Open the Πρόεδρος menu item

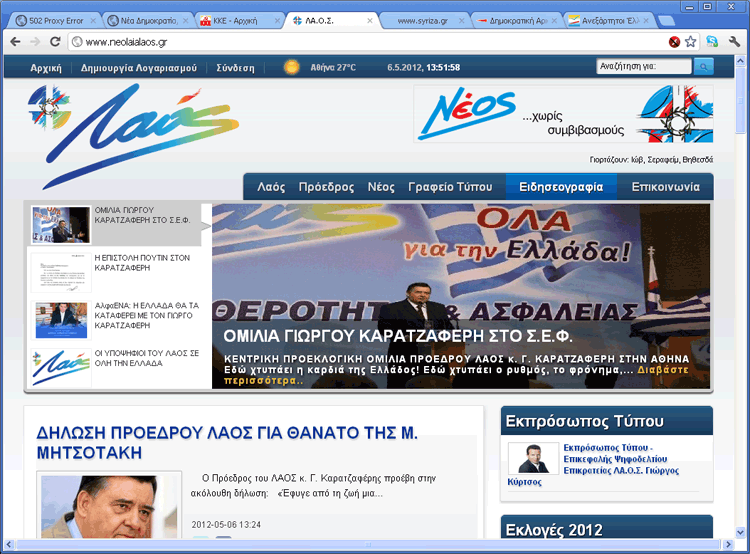tap(326, 187)
